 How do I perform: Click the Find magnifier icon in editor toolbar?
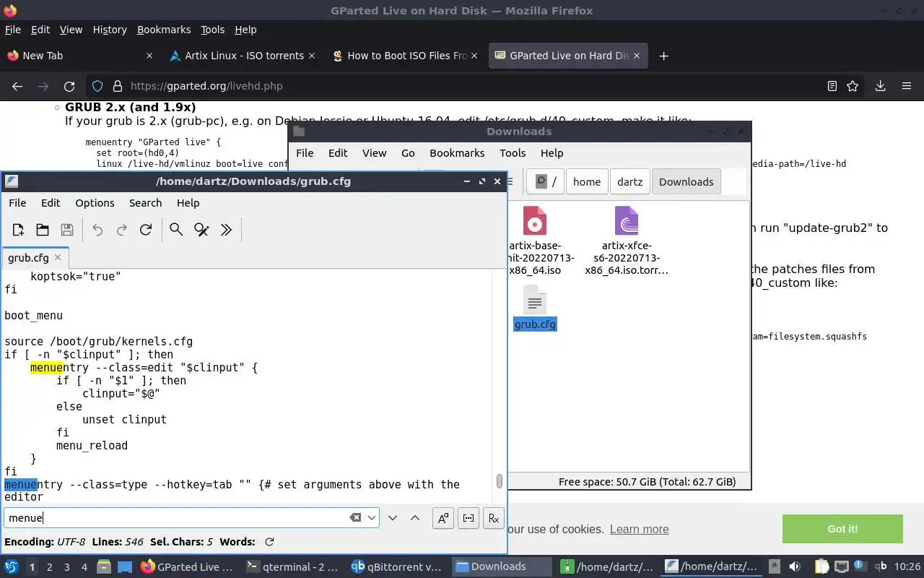(176, 230)
